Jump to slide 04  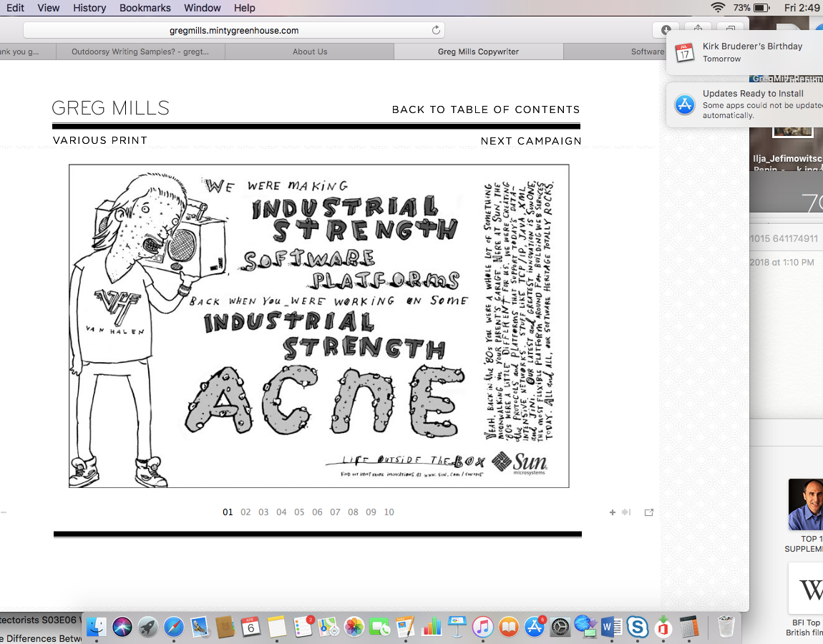pyautogui.click(x=281, y=512)
